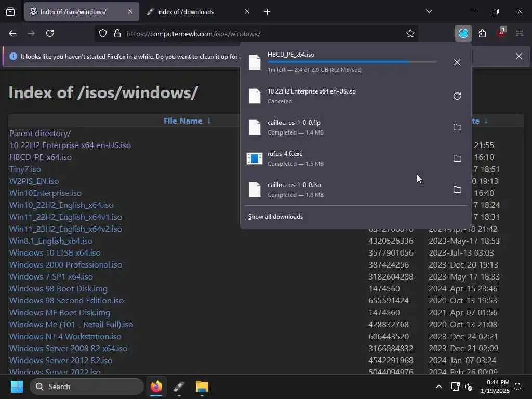Image resolution: width=532 pixels, height=399 pixels.
Task: Show caillou-os-1-0-0.flp in folder
Action: [457, 127]
